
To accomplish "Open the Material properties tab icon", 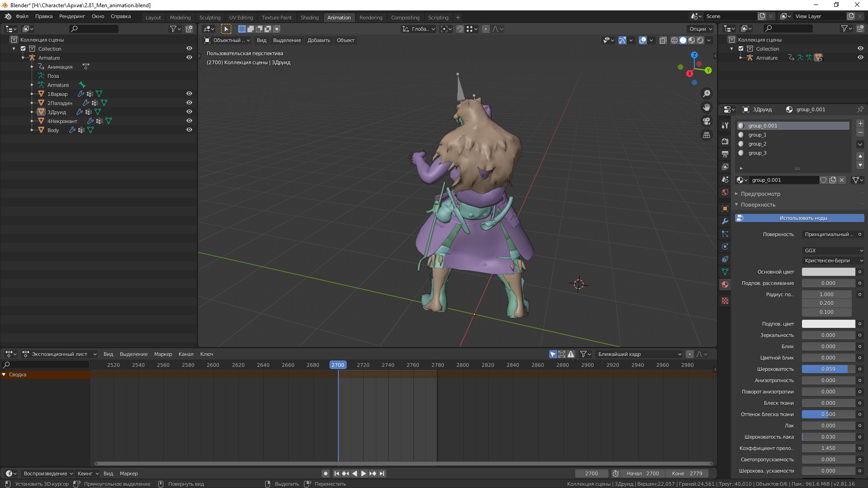I will [725, 284].
